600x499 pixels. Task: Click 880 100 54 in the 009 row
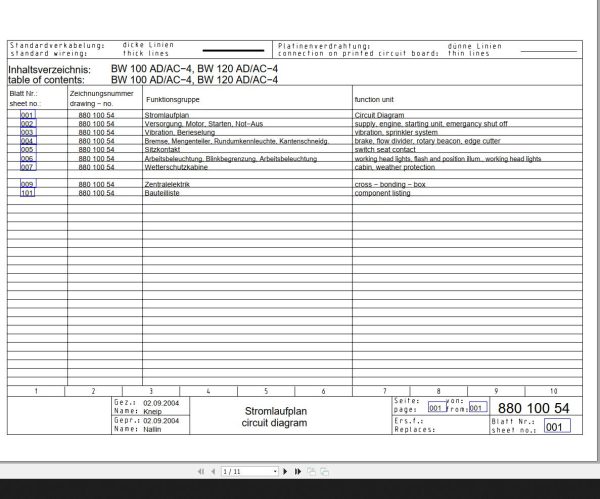tap(96, 184)
